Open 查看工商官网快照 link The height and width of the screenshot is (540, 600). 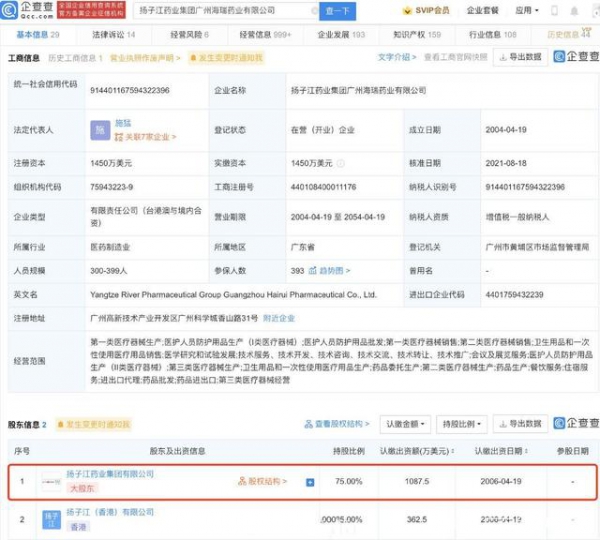pos(456,57)
